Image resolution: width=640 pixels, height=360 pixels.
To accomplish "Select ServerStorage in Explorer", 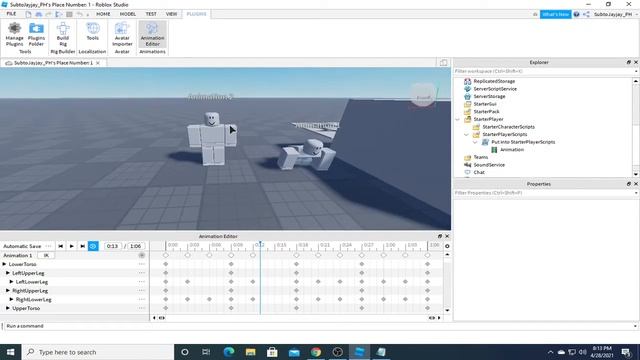I will pos(489,96).
